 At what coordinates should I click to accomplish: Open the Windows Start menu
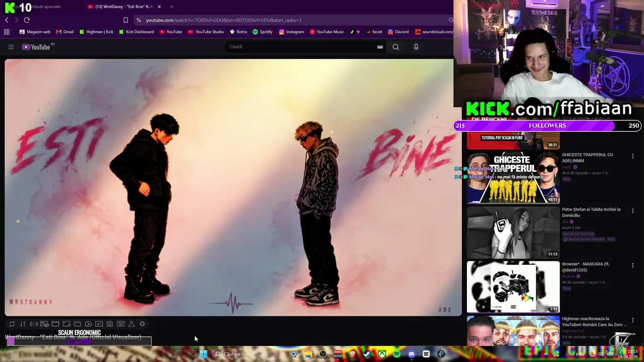[x=203, y=354]
